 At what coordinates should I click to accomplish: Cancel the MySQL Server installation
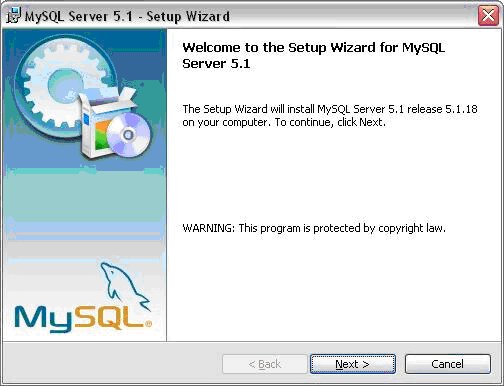pyautogui.click(x=448, y=364)
